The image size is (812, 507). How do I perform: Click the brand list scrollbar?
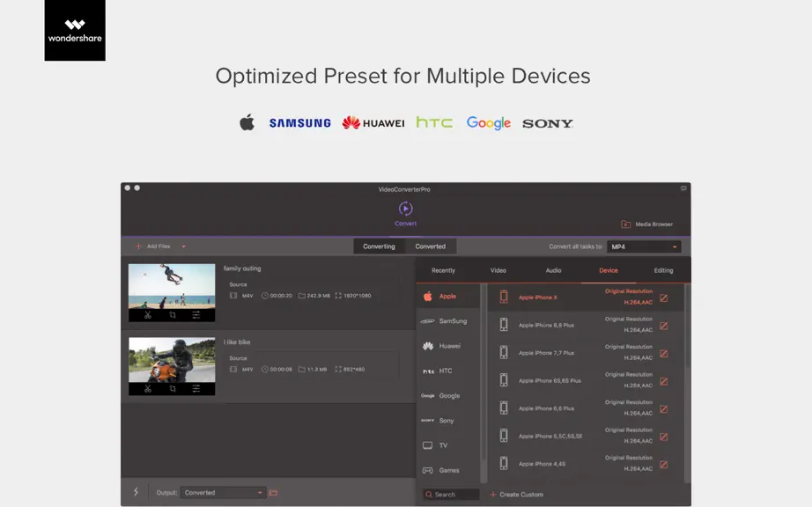coord(484,372)
